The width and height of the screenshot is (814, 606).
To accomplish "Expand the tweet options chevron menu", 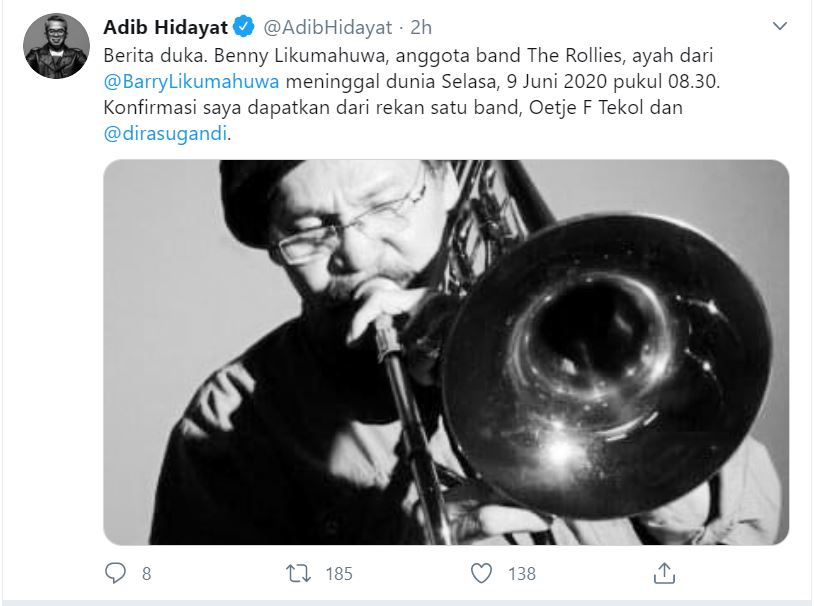I will [780, 26].
